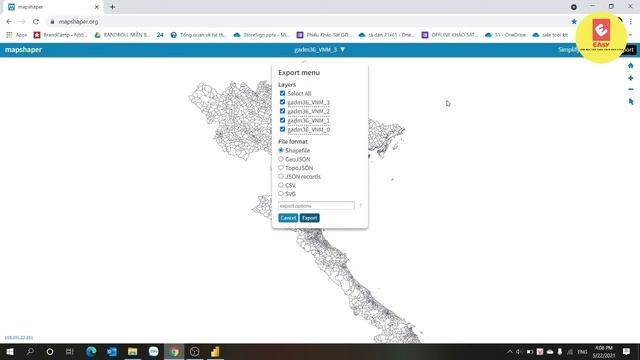Viewport: 640px width, 360px height.
Task: Open the StoreSign.pptx bookmark
Action: [262, 35]
